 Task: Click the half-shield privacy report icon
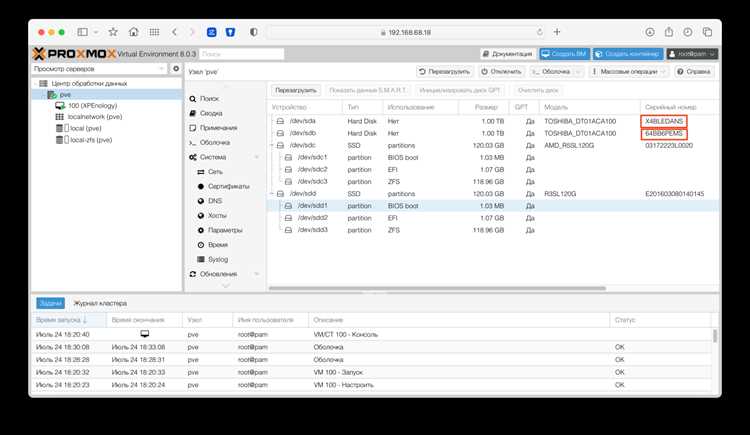point(254,32)
